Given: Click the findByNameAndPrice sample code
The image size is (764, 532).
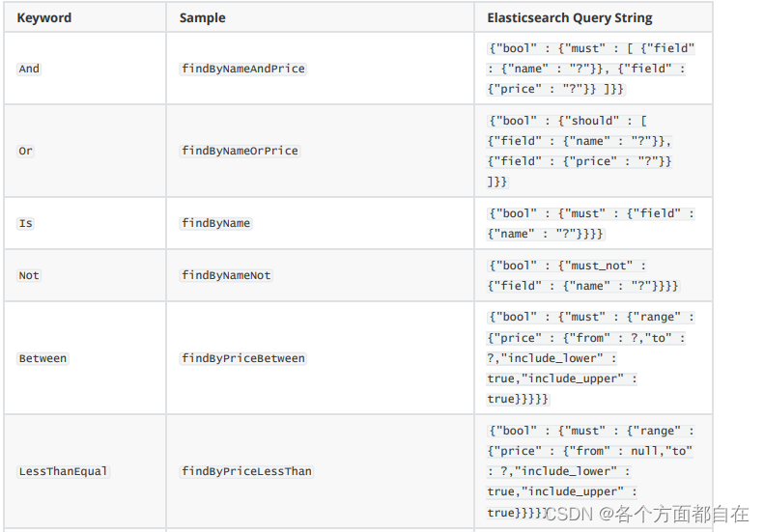Looking at the screenshot, I should point(243,69).
